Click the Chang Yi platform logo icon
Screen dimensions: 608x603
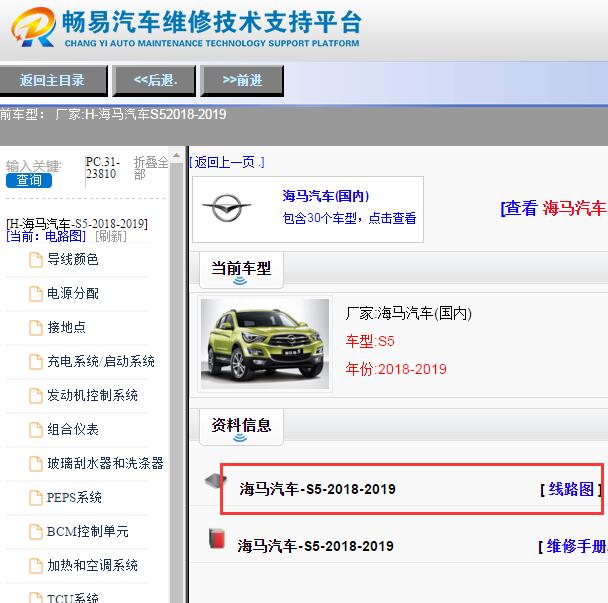(x=33, y=27)
